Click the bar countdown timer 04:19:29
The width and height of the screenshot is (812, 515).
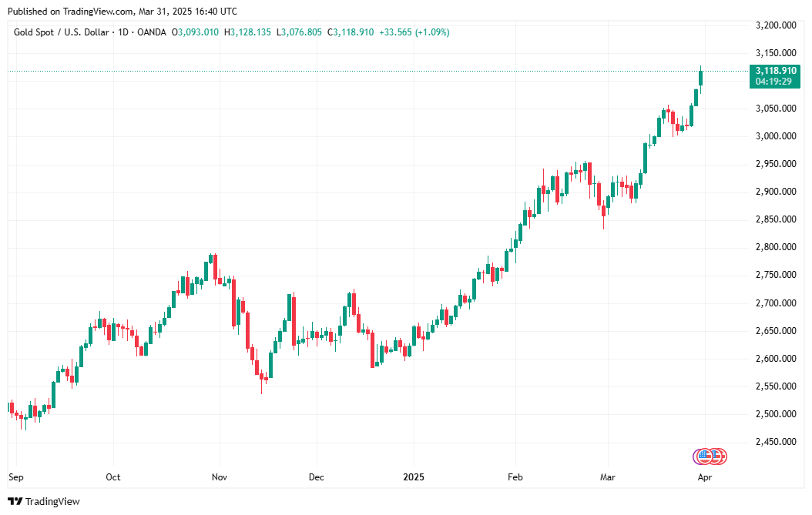pyautogui.click(x=773, y=82)
